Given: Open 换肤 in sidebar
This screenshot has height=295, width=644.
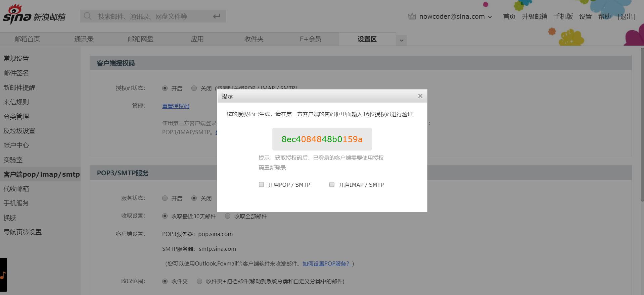Looking at the screenshot, I should [10, 218].
